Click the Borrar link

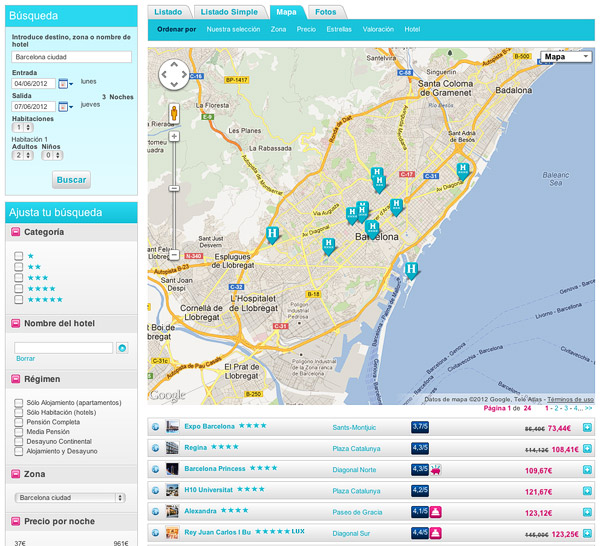25,359
